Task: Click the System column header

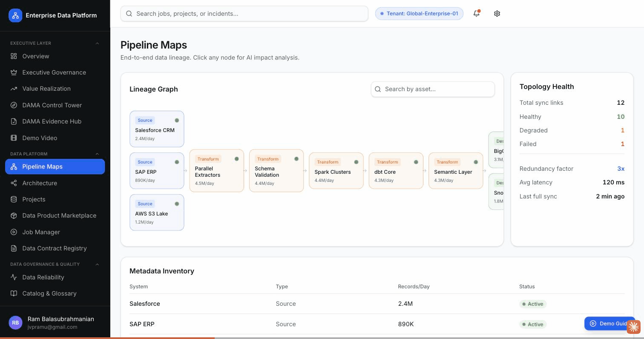Action: 138,287
